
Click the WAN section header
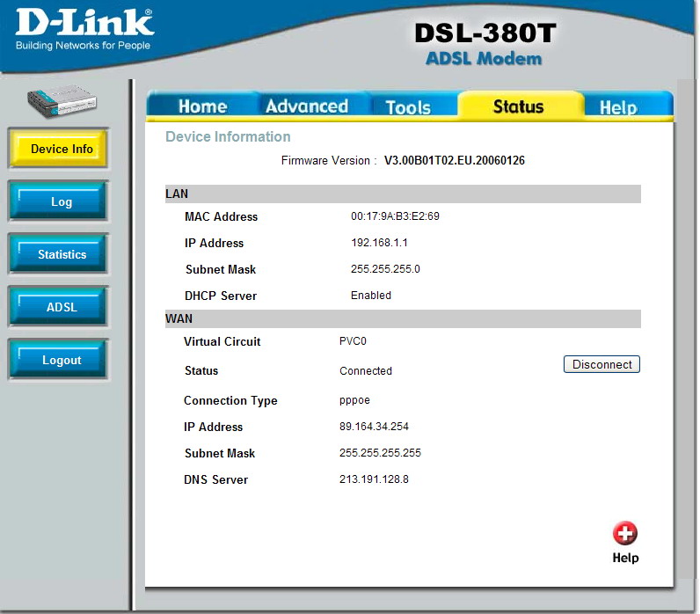coord(403,318)
